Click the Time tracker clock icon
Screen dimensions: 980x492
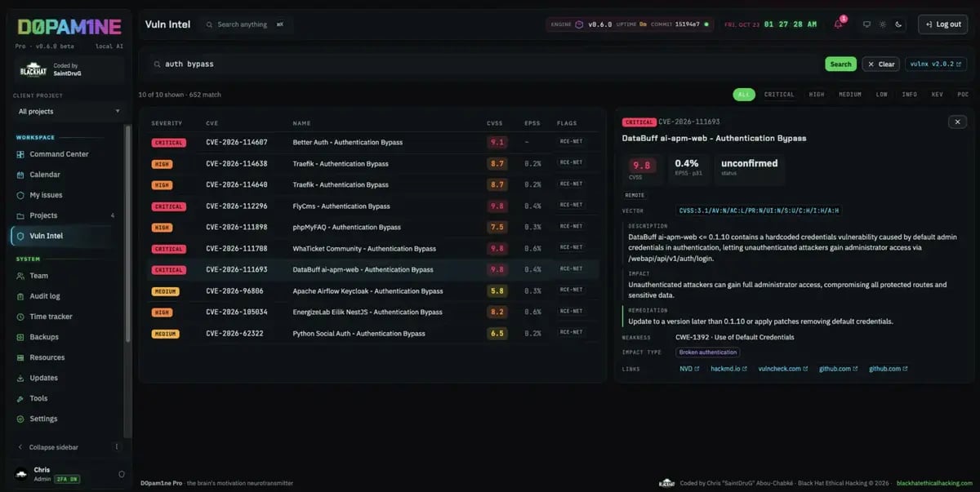[21, 317]
